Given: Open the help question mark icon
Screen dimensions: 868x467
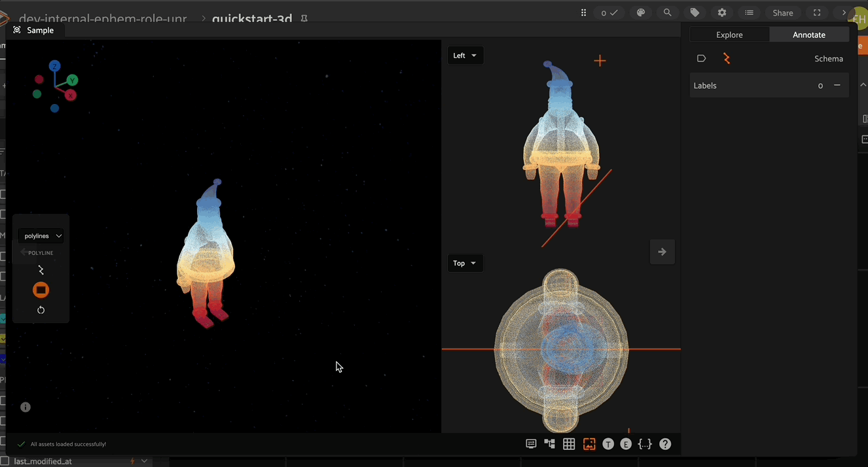Looking at the screenshot, I should tap(665, 444).
